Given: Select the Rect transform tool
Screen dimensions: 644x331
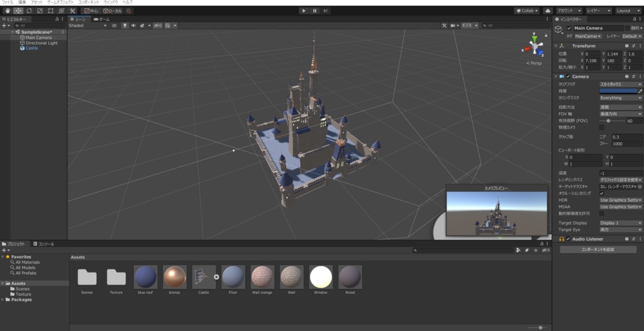Looking at the screenshot, I should point(50,11).
